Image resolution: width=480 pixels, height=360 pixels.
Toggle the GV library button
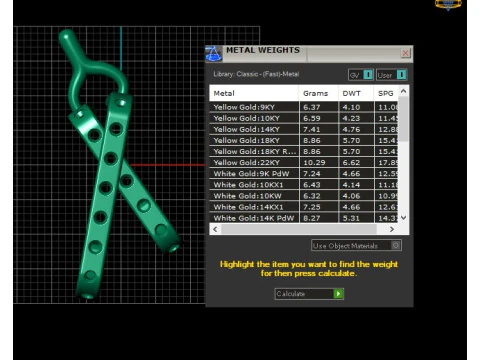[x=360, y=75]
